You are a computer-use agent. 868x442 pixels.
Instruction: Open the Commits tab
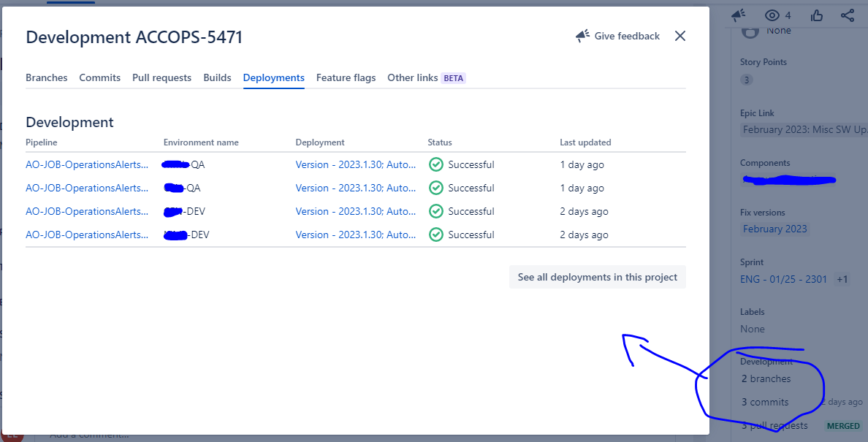coord(99,77)
